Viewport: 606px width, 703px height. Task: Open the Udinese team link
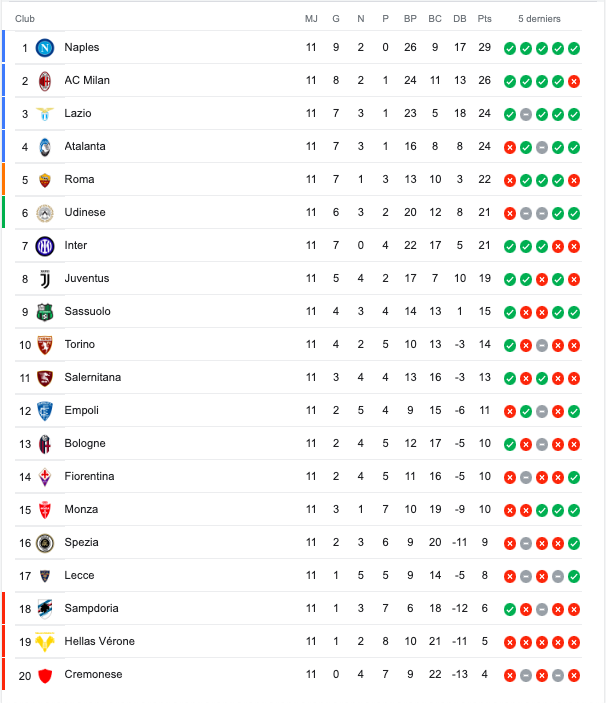(85, 212)
